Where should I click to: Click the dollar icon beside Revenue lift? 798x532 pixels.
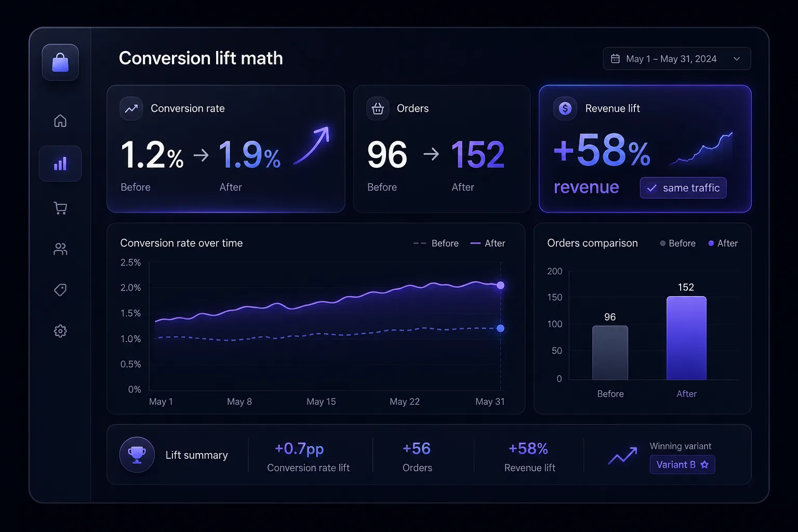pos(565,109)
